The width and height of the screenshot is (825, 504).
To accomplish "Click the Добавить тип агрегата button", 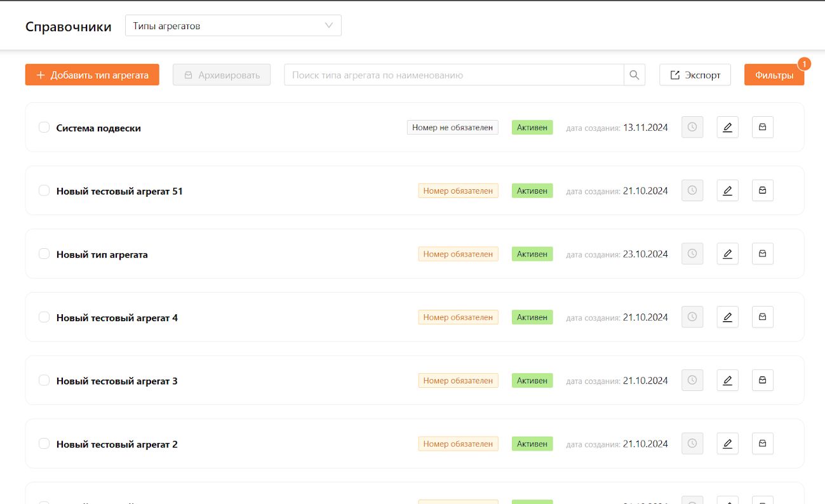I will [92, 75].
